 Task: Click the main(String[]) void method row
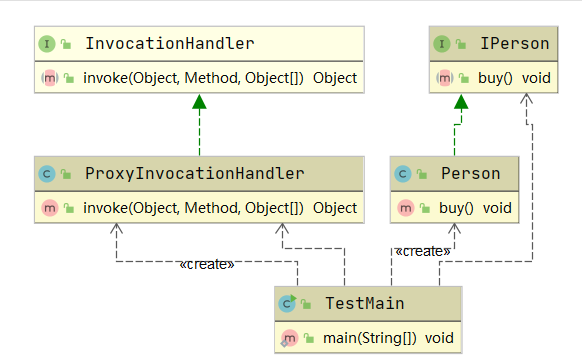click(x=368, y=338)
